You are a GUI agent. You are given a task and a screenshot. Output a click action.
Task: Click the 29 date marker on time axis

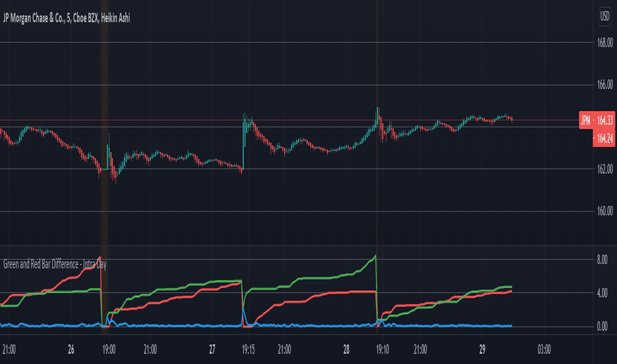pos(483,349)
